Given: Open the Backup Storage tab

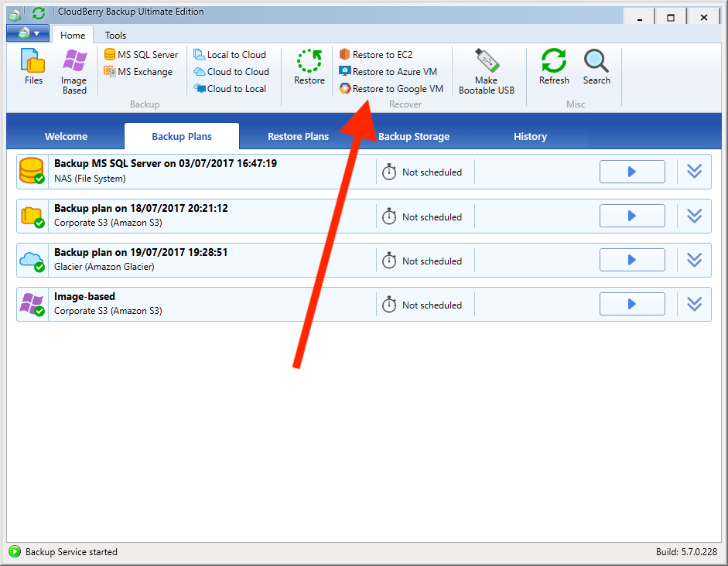Looking at the screenshot, I should click(414, 136).
